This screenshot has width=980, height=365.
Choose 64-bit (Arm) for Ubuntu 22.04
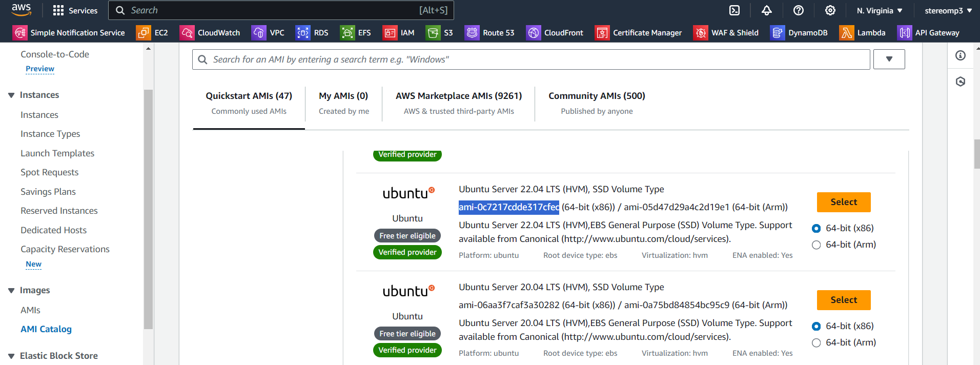click(x=816, y=245)
